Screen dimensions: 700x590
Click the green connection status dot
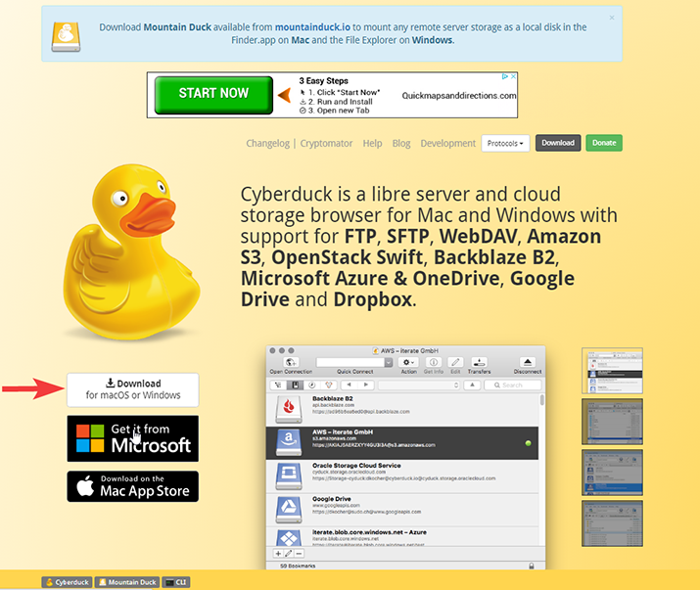point(528,443)
